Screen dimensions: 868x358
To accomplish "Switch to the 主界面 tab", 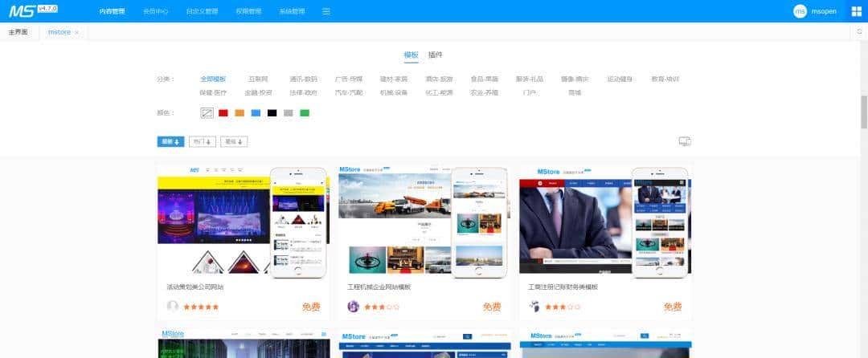I will point(18,32).
